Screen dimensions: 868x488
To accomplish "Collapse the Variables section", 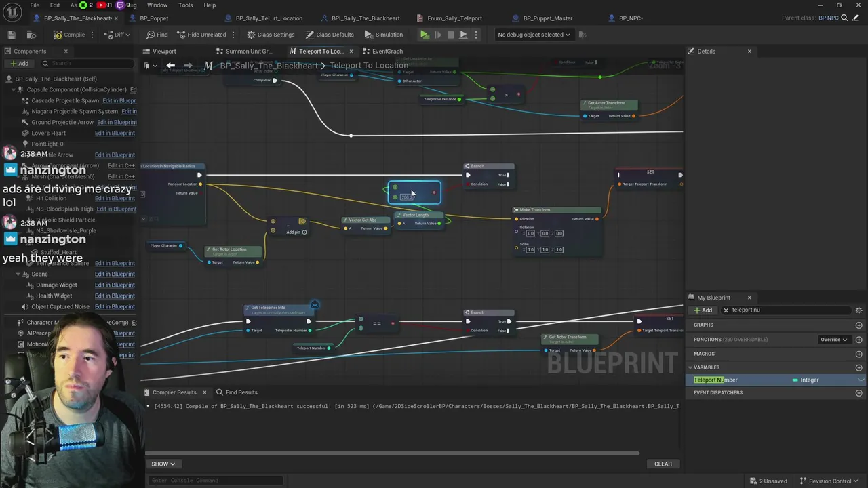I will 690,367.
